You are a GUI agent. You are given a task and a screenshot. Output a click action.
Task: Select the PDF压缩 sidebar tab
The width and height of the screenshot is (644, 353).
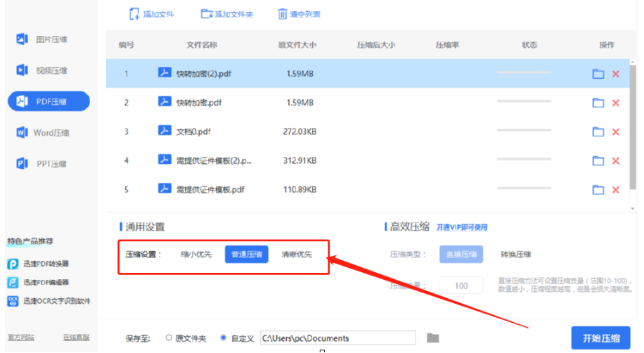[49, 101]
